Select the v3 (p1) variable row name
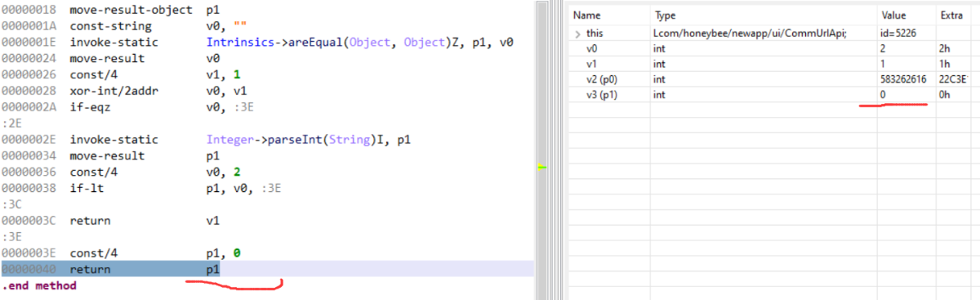Screen dimensions: 980x300 [603, 96]
